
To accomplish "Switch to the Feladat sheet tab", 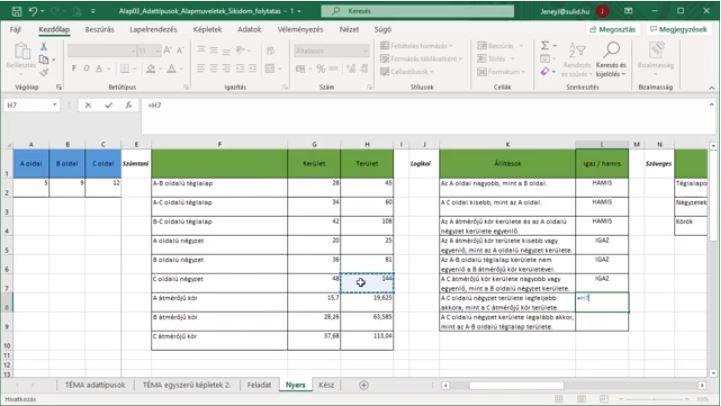I will [259, 384].
